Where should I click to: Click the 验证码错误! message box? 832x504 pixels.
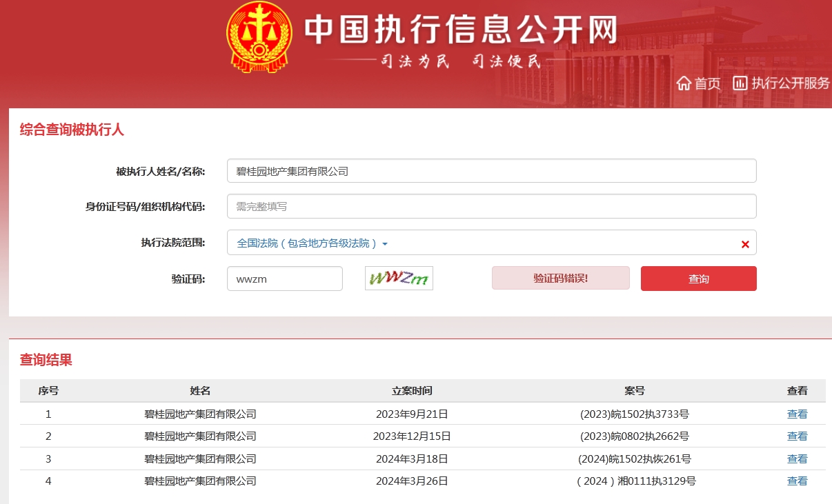click(560, 279)
